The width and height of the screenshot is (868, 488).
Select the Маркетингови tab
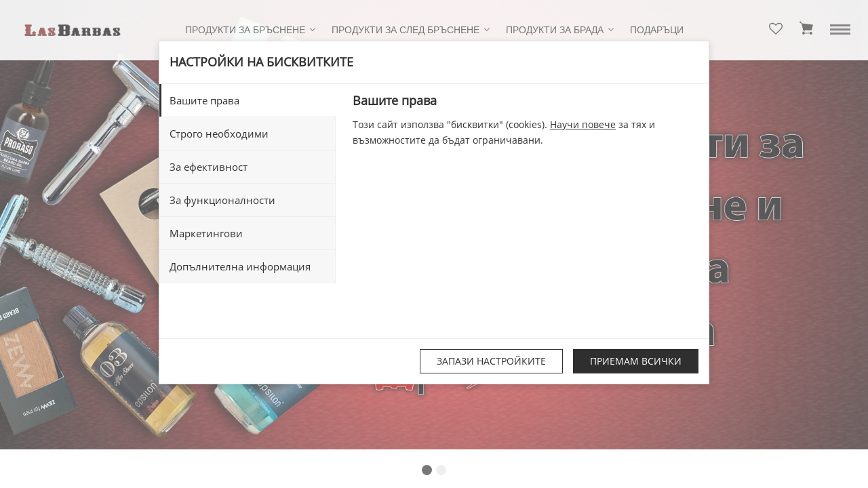[248, 233]
